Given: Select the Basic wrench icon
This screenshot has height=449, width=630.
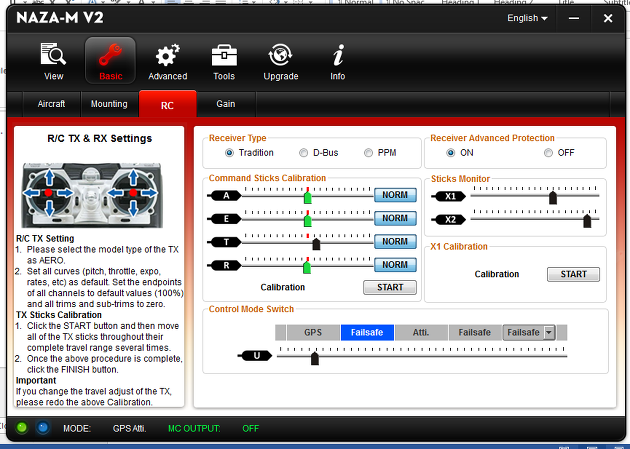Looking at the screenshot, I should 110,61.
